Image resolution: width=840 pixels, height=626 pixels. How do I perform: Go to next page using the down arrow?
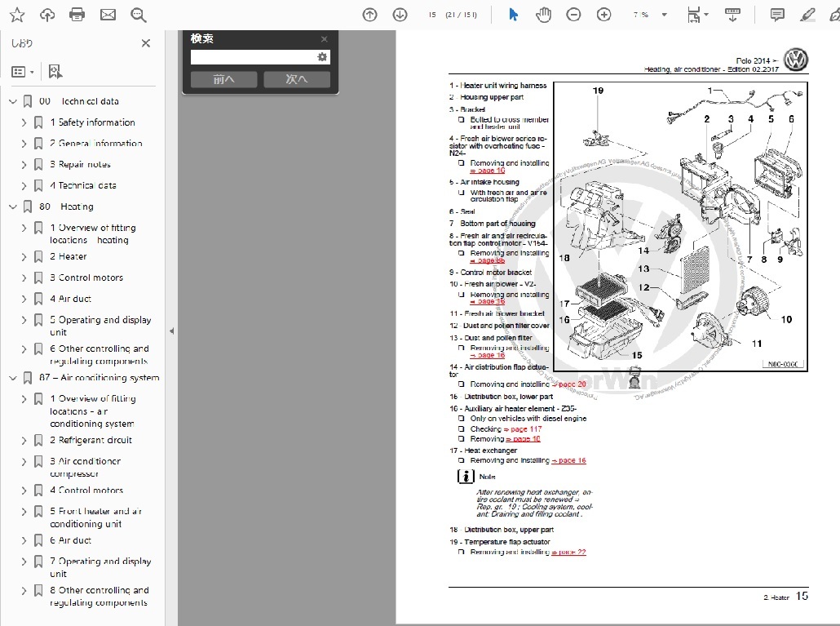400,15
